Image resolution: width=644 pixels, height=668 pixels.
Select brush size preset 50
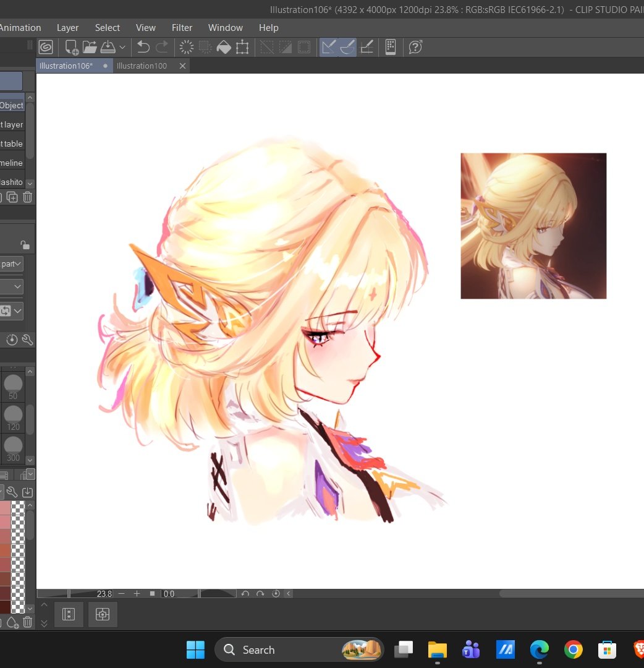coord(13,387)
